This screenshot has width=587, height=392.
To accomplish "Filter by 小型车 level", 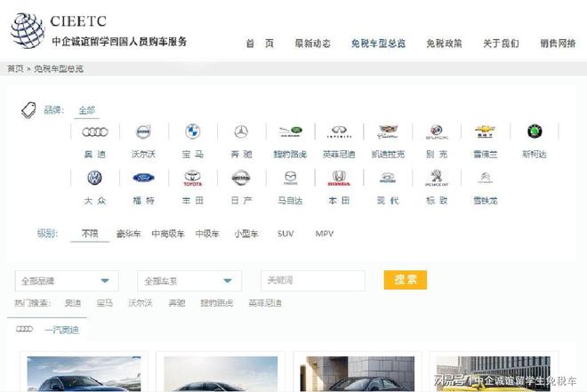I will click(x=246, y=234).
